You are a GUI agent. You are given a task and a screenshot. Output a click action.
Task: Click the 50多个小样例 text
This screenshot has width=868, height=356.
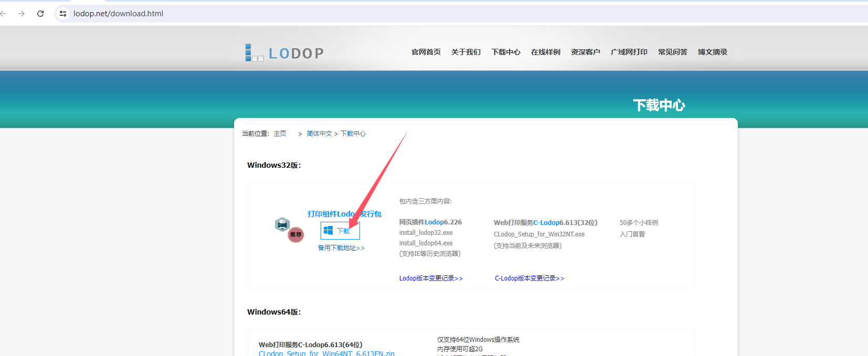(x=639, y=223)
